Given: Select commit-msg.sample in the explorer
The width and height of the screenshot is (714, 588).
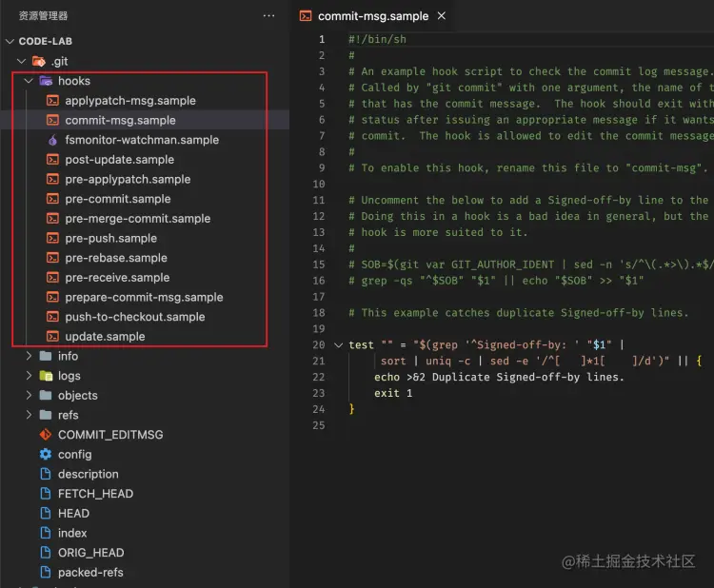Looking at the screenshot, I should pos(120,120).
